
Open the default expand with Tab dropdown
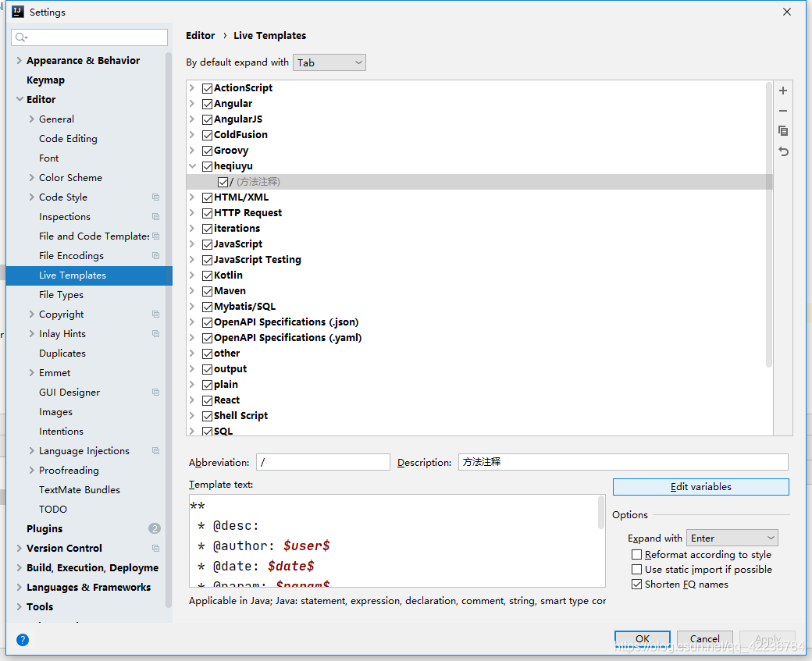(x=329, y=62)
